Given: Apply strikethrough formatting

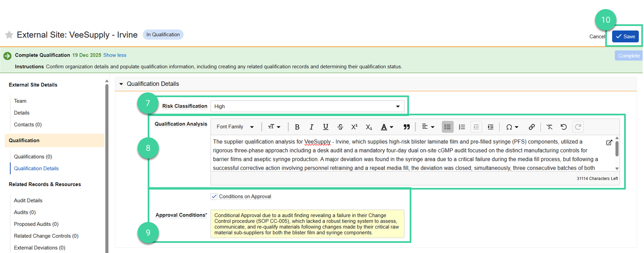Looking at the screenshot, I should (x=340, y=127).
